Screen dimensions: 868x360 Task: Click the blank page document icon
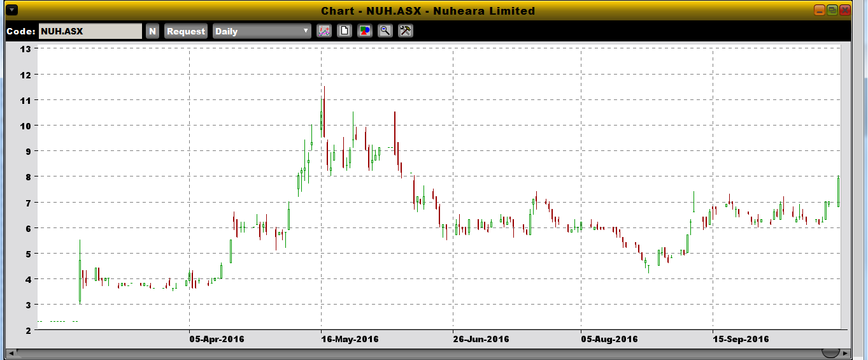click(345, 31)
